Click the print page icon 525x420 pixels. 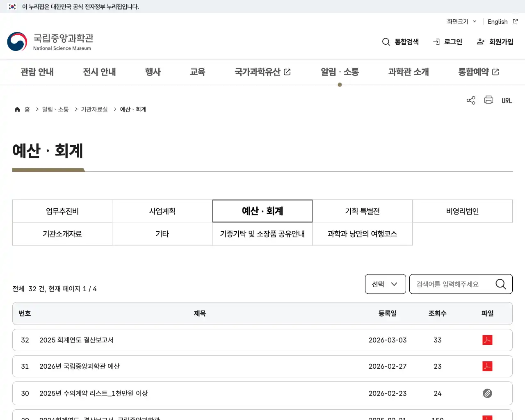tap(488, 100)
